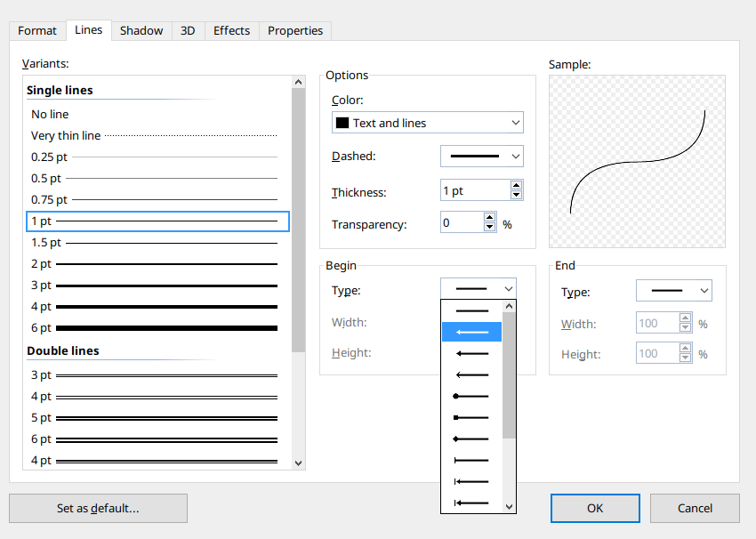Increase the Thickness value with up arrow
This screenshot has width=756, height=539.
(516, 186)
